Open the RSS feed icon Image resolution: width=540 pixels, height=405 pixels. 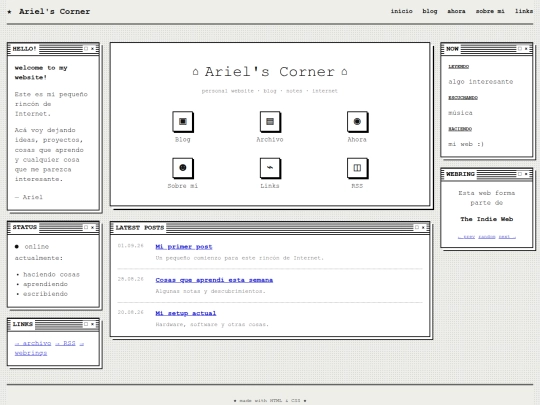pos(357,168)
